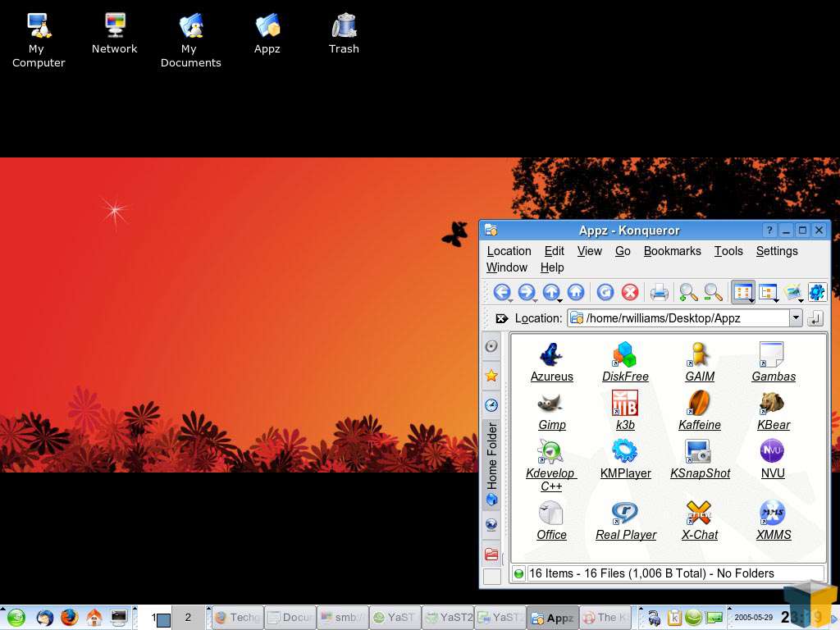Open the green SUSE start menu button
The image size is (840, 630).
(16, 618)
